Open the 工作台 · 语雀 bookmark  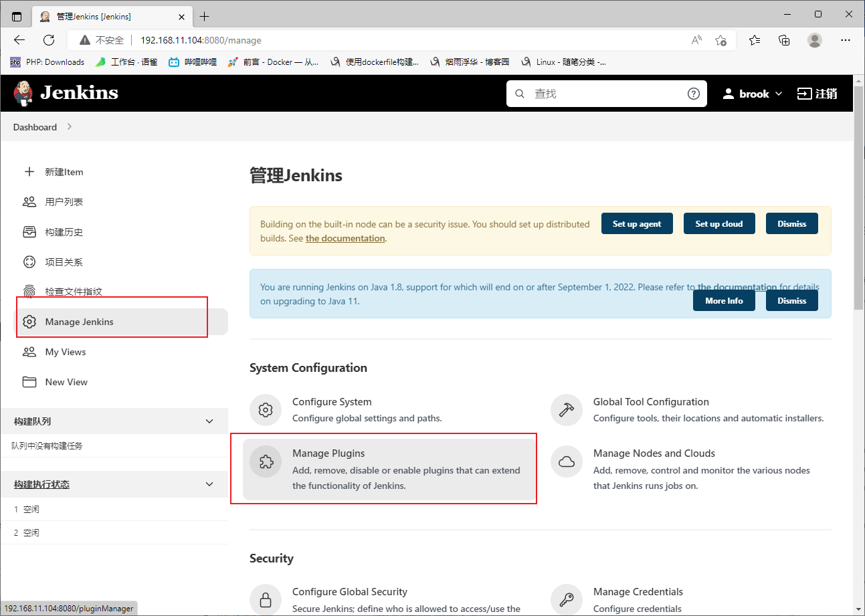tap(127, 62)
